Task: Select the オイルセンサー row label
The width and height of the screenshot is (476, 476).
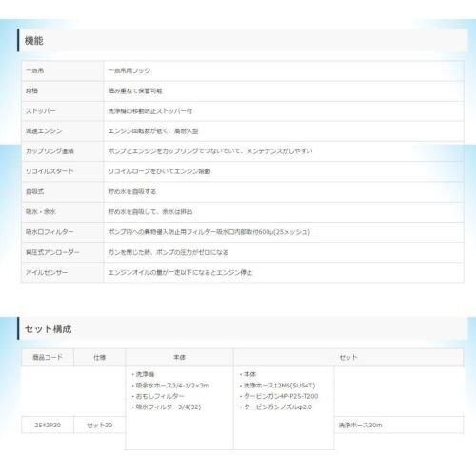Action: pyautogui.click(x=47, y=272)
